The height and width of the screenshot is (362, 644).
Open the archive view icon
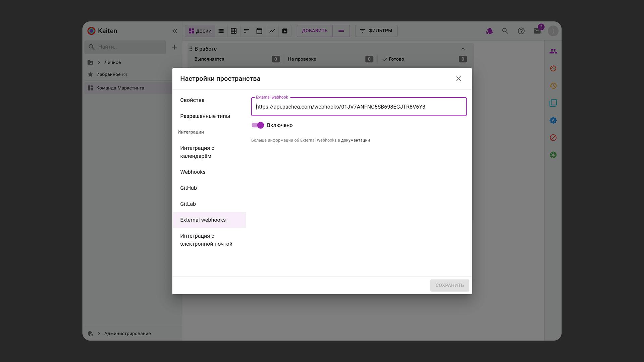click(285, 31)
